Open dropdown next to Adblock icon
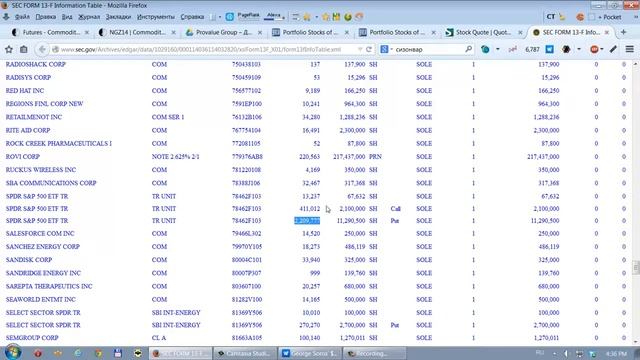The image size is (640, 360). pos(602,49)
